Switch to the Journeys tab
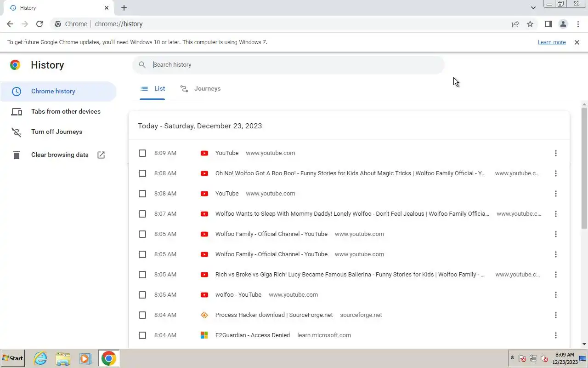The height and width of the screenshot is (368, 588). coord(200,89)
